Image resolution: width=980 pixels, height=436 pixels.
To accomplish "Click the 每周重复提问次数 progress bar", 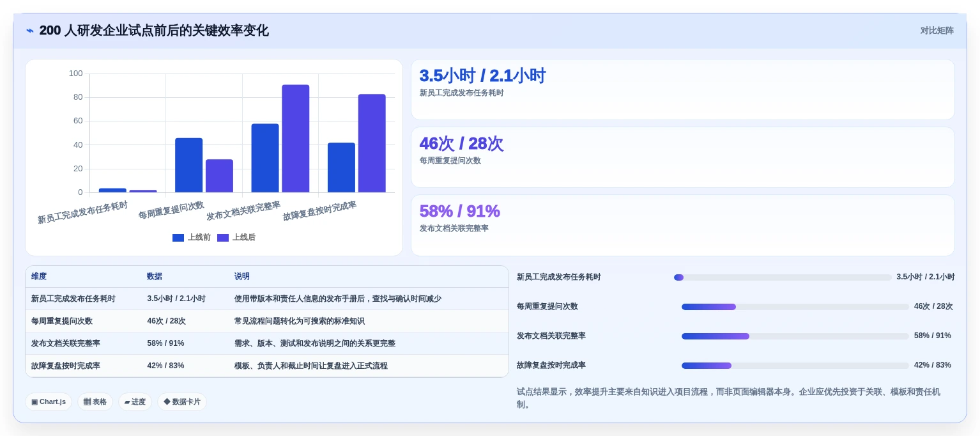I will [795, 307].
